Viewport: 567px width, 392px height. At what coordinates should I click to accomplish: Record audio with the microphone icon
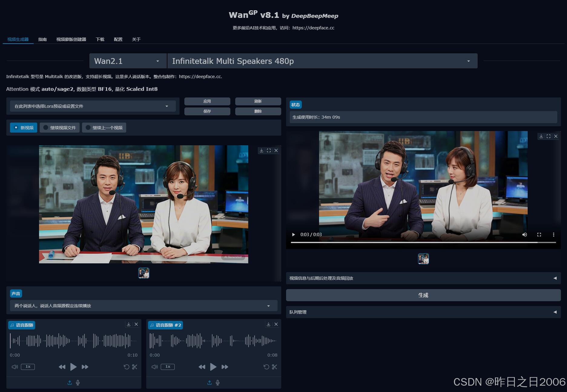78,382
